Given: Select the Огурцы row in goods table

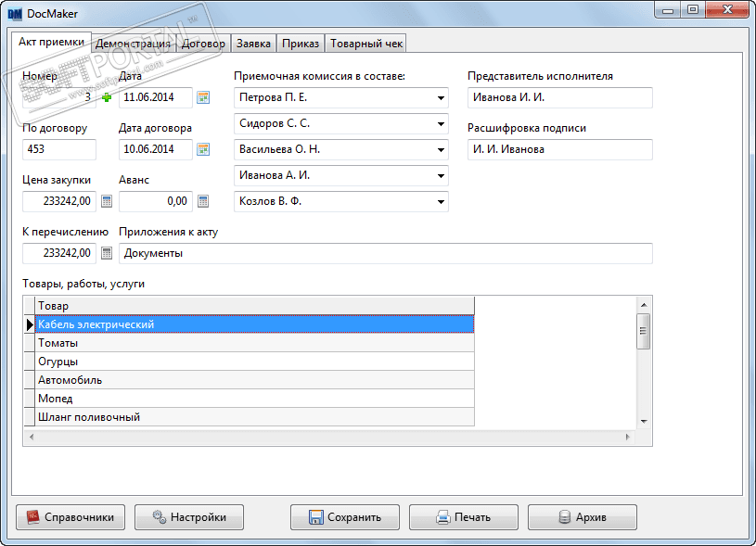Looking at the screenshot, I should (x=254, y=362).
